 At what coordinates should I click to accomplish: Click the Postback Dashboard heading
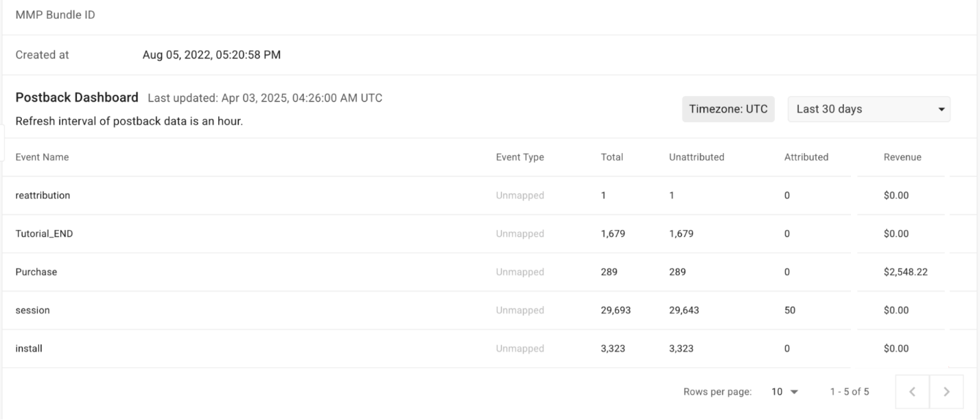click(77, 98)
